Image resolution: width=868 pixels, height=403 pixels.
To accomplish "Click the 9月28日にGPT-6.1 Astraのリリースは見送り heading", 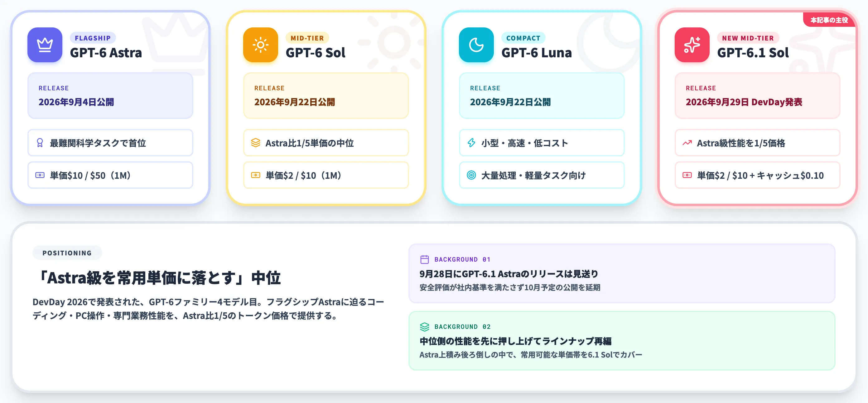I will click(509, 274).
